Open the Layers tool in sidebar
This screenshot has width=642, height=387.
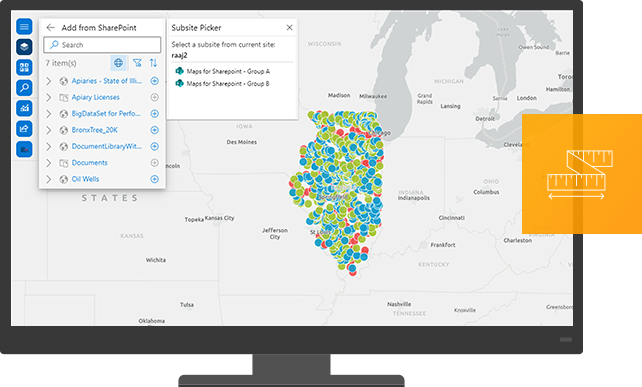click(x=24, y=47)
